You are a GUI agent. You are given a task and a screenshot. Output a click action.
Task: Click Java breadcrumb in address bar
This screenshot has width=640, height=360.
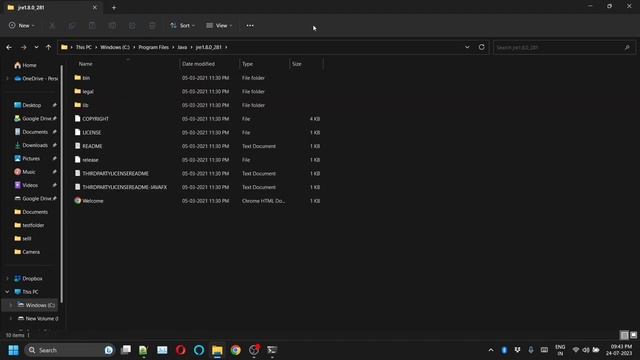click(182, 47)
